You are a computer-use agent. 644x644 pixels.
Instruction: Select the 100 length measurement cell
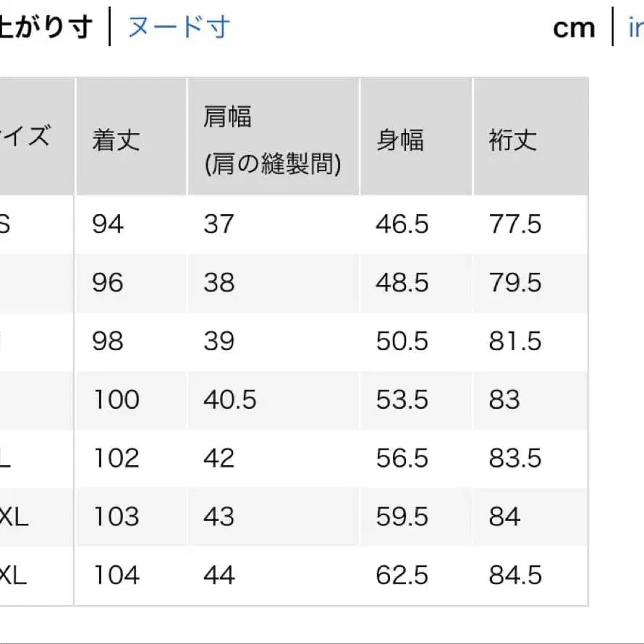tap(114, 399)
